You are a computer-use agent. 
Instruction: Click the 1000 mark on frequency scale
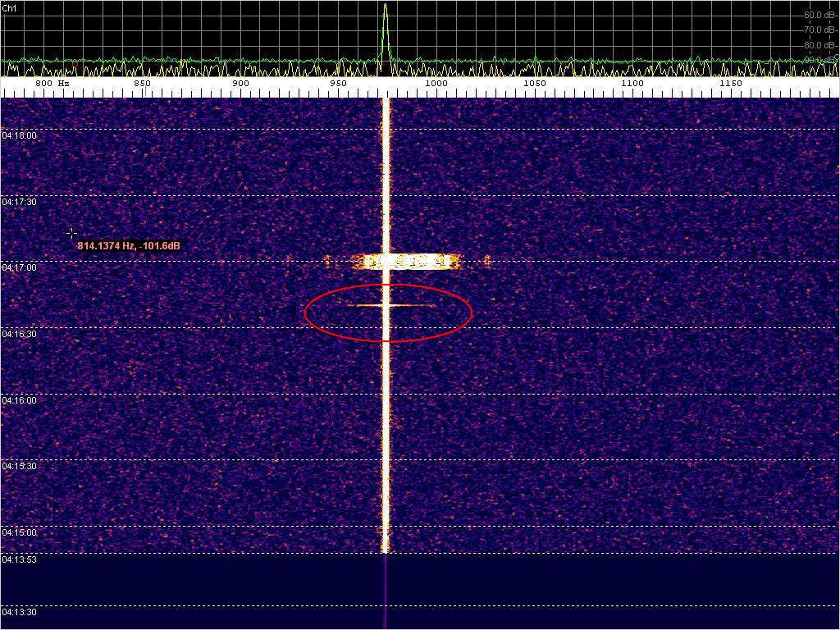point(436,84)
